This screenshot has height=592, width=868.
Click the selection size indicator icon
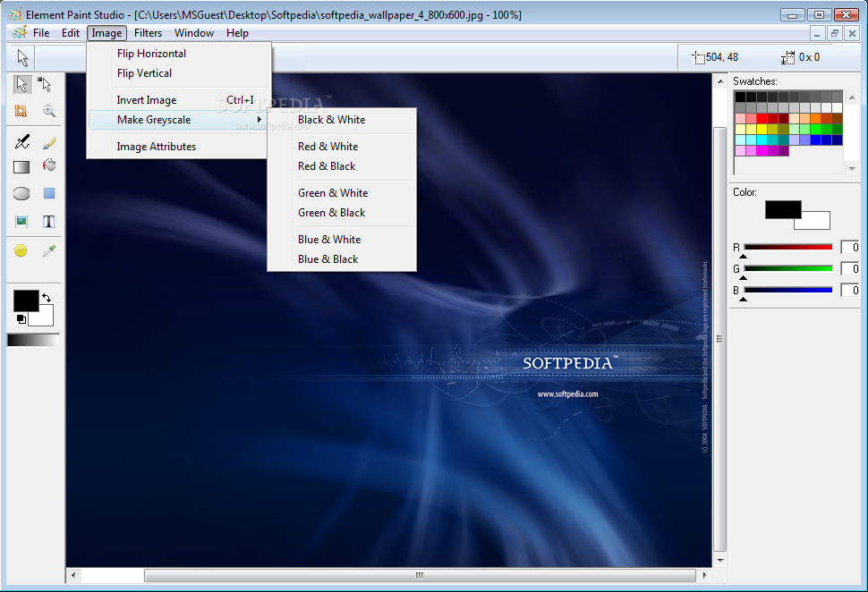(787, 57)
